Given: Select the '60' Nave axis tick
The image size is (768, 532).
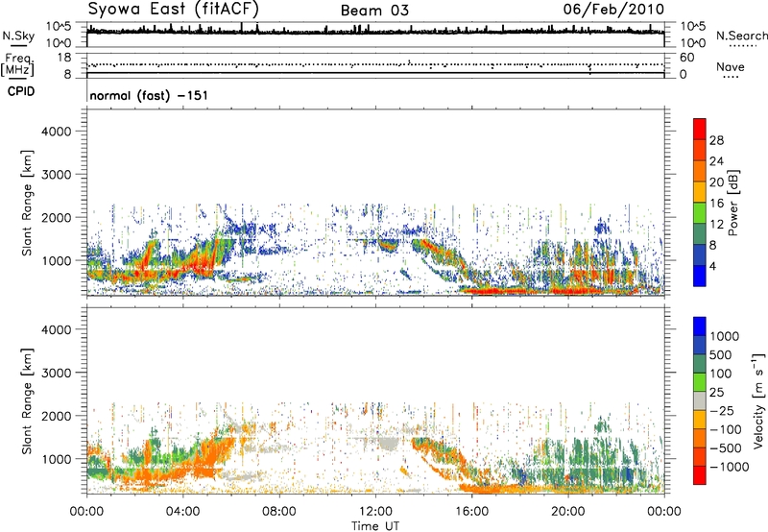Looking at the screenshot, I should tap(687, 58).
